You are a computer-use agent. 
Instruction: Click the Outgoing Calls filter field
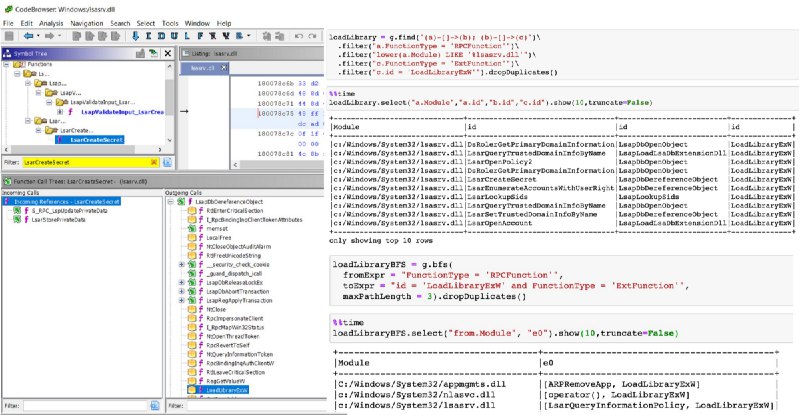[255, 405]
